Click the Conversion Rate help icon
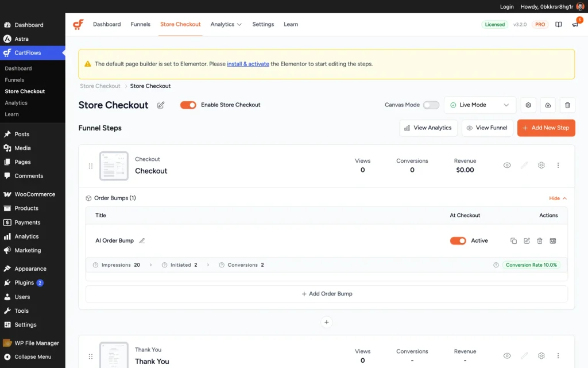588x368 pixels. click(x=496, y=265)
